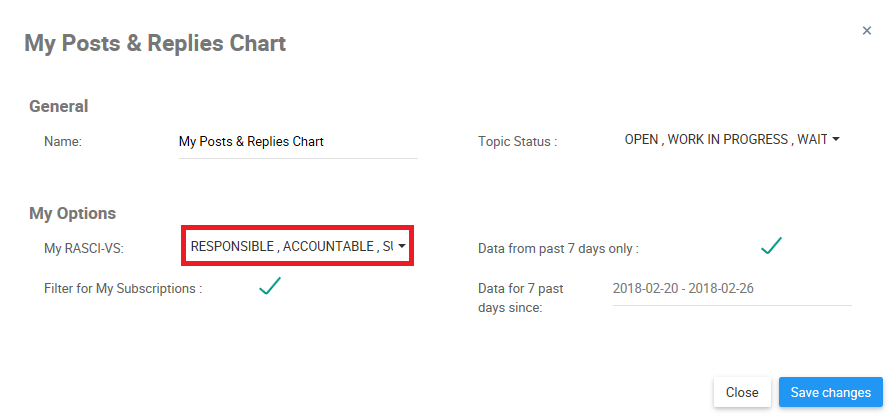Toggle the Filter for My Subscriptions checkmark
896x420 pixels.
click(x=270, y=287)
